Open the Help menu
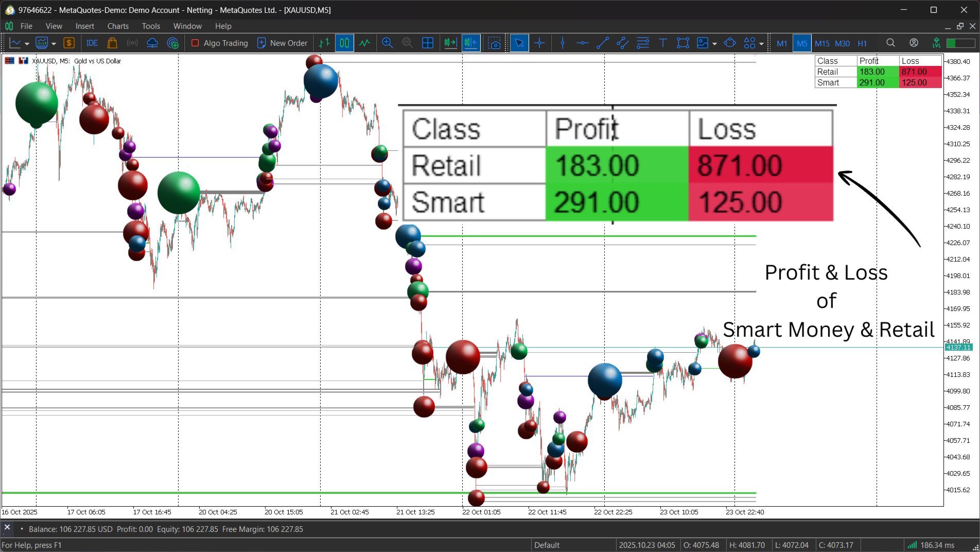The width and height of the screenshot is (980, 552). [223, 26]
